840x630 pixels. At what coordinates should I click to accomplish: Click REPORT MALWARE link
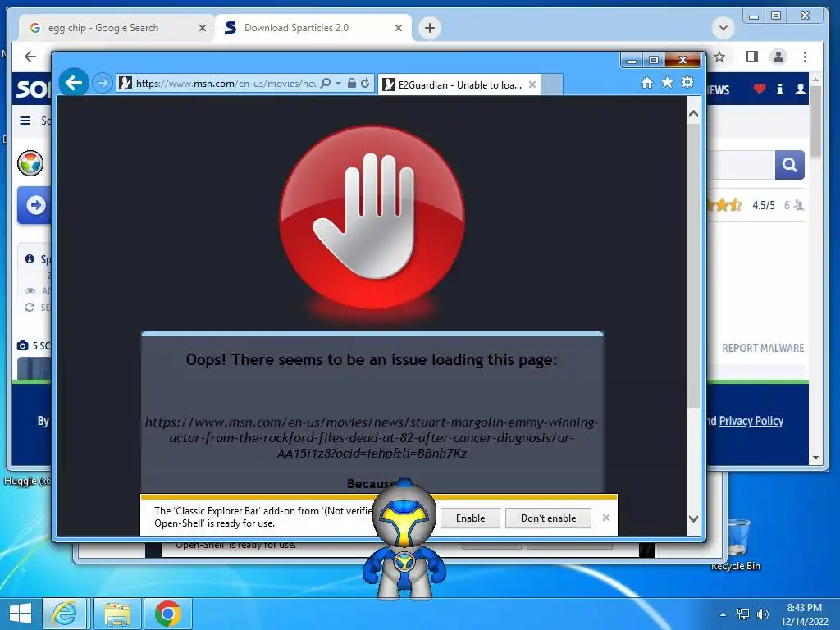pyautogui.click(x=763, y=348)
